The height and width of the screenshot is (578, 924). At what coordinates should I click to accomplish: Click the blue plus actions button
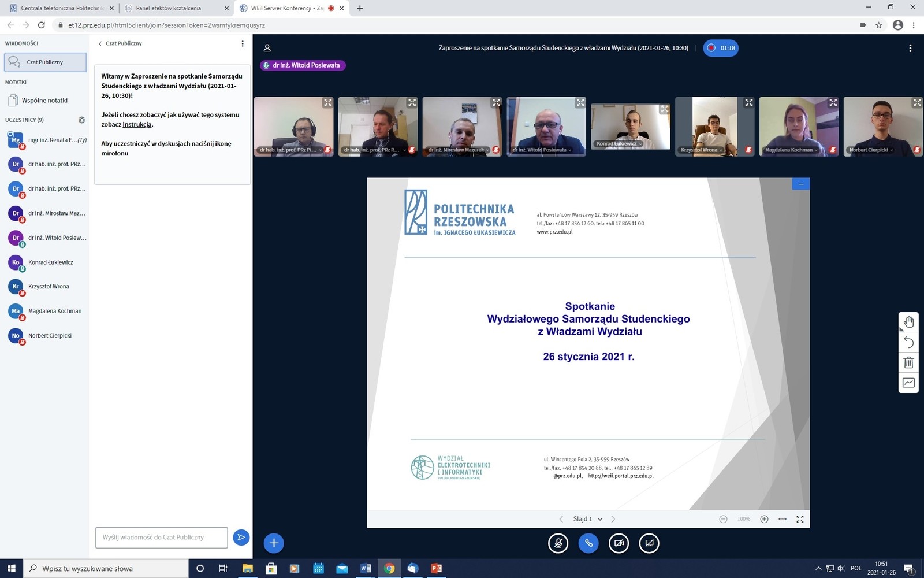tap(274, 543)
